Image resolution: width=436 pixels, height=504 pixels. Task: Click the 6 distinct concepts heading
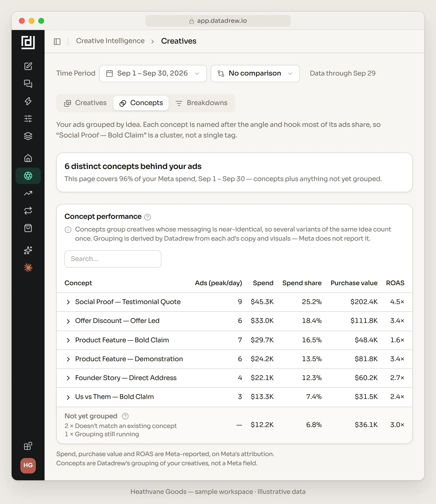click(x=133, y=166)
